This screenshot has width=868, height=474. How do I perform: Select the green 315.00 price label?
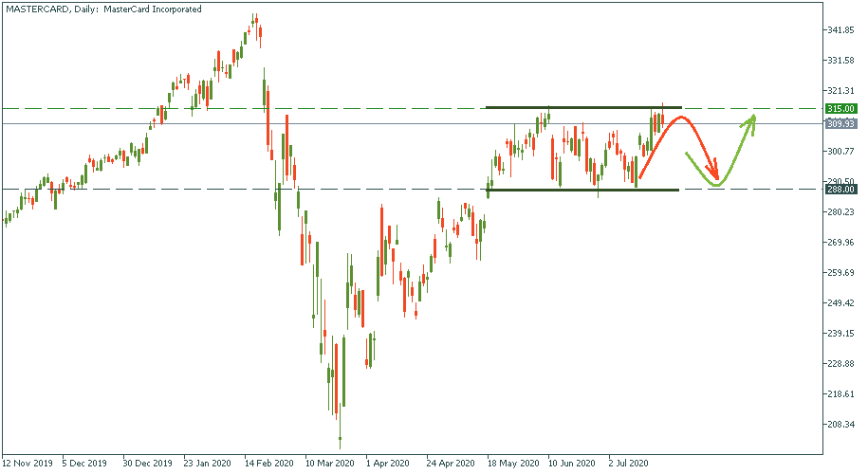coord(841,109)
